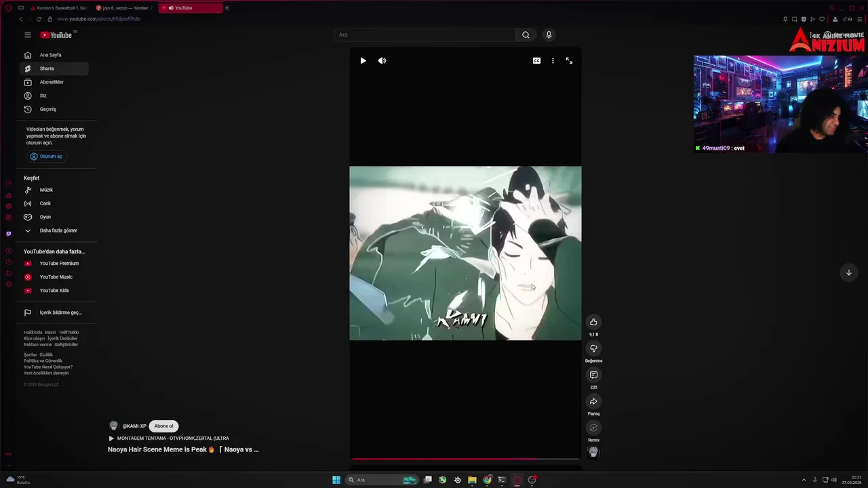Open Geçmiş history in sidebar

click(54, 109)
